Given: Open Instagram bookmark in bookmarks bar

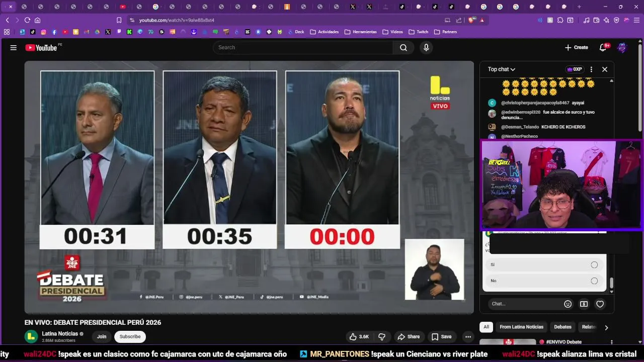Looking at the screenshot, I should pyautogui.click(x=43, y=32).
